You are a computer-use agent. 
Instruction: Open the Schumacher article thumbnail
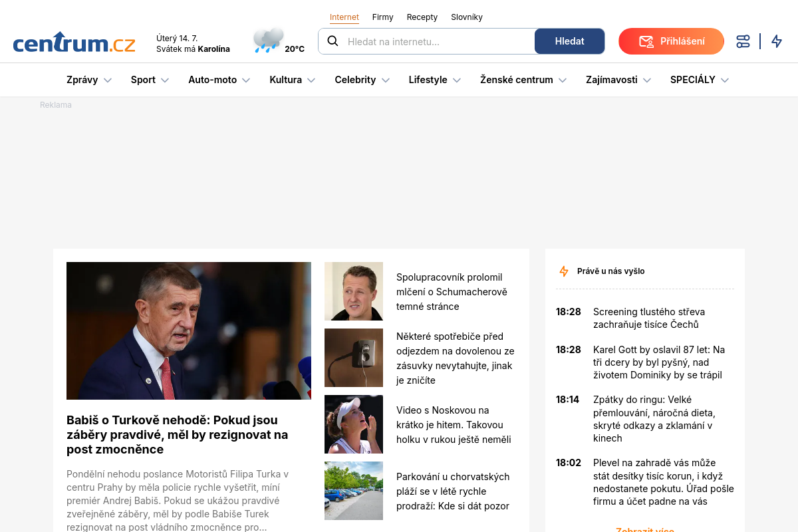tap(354, 291)
